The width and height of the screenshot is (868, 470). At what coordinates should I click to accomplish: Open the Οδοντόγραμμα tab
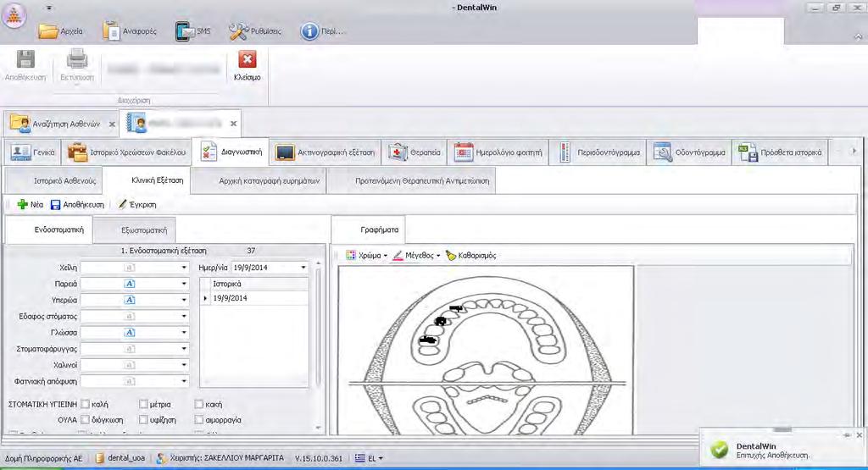pos(689,152)
